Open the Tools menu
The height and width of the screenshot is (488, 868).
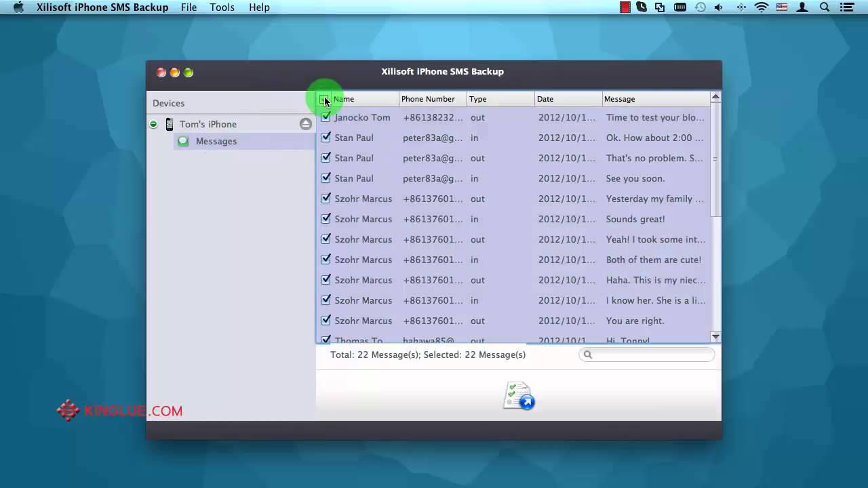(222, 7)
